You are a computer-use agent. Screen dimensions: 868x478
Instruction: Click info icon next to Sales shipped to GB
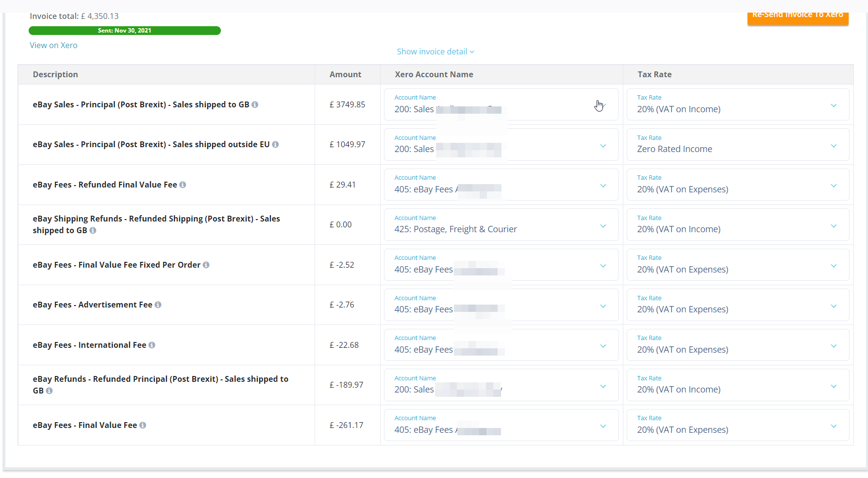[255, 104]
